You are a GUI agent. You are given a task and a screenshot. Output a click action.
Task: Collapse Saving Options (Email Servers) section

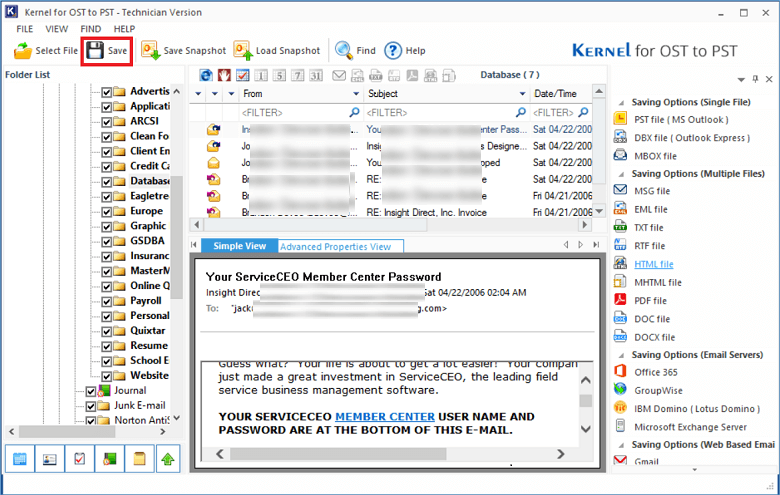click(x=621, y=355)
